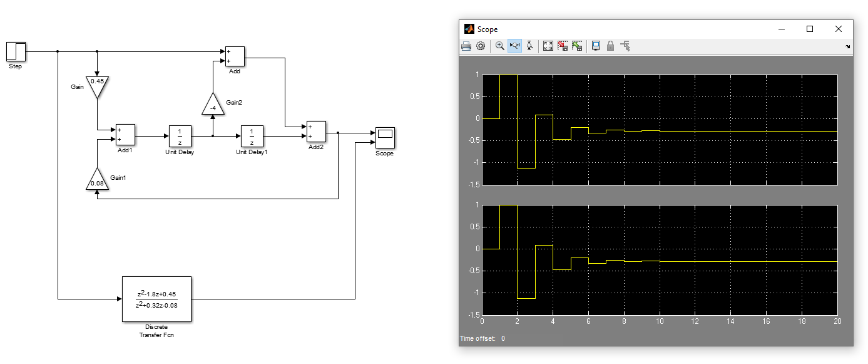This screenshot has width=868, height=364.
Task: Toggle the lock axes selection padlock
Action: (610, 46)
